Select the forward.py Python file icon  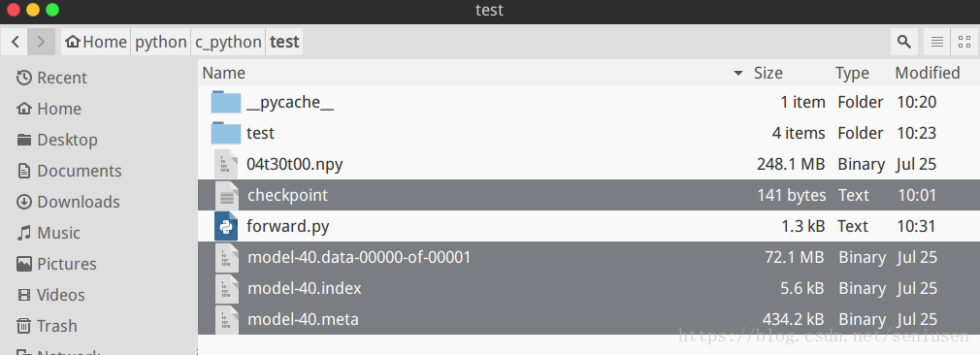pyautogui.click(x=226, y=226)
